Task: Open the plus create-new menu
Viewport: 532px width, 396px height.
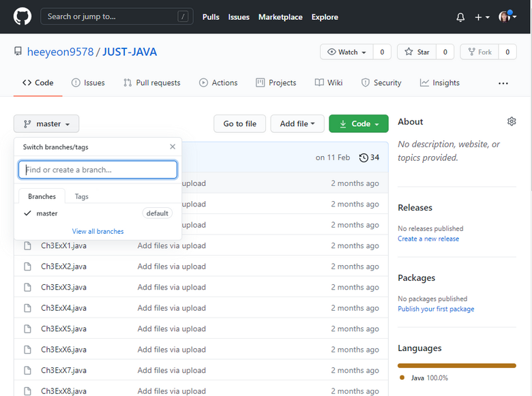Action: coord(482,17)
